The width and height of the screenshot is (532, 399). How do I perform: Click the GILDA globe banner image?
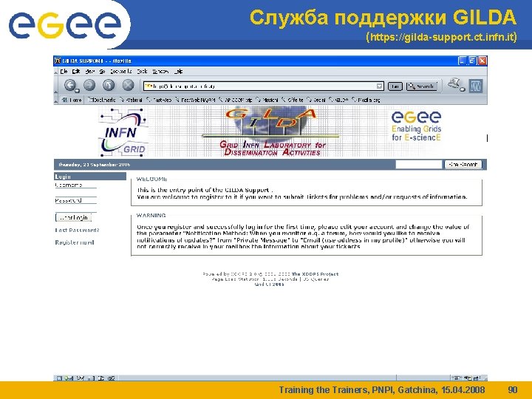(x=271, y=132)
